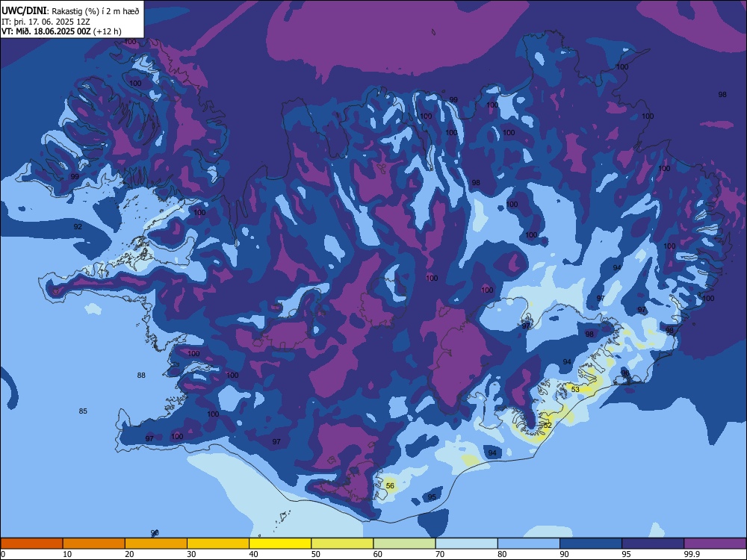This screenshot has width=747, height=560.
Task: Click the 'Rakastig (%) í 2 m hæð' label
Action: 96,11
